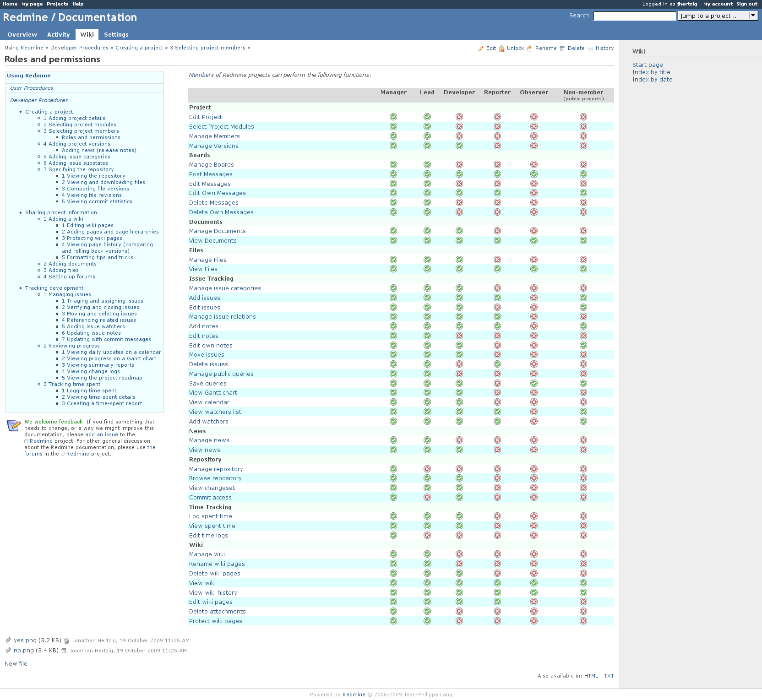762x700 pixels.
Task: Open Index by date link
Action: tap(653, 80)
